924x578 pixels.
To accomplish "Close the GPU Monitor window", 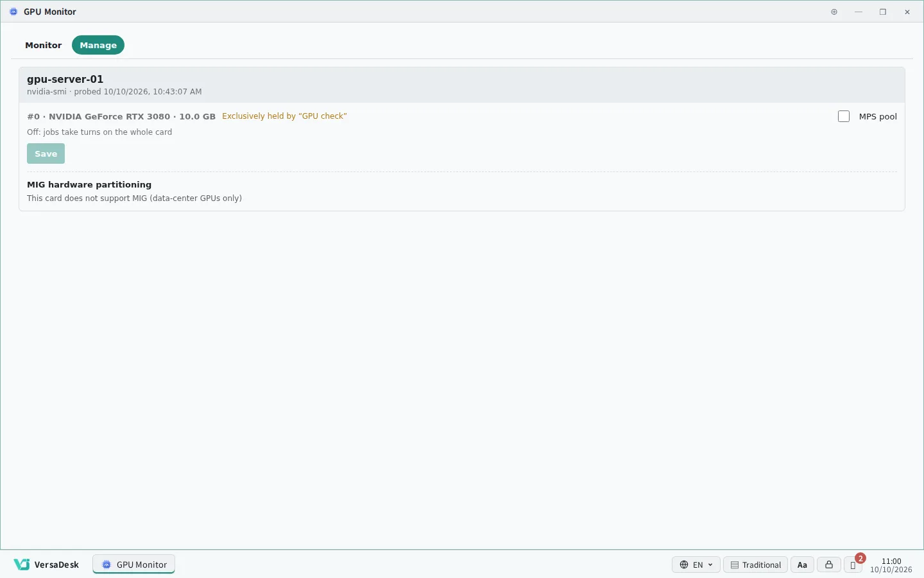I will click(x=907, y=12).
